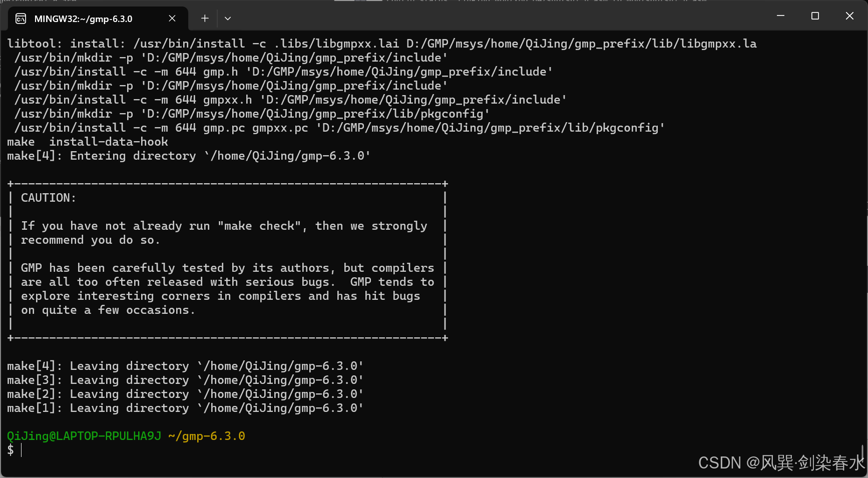Click the 'gmp.pc gmpxx.pc' install line
Screen dimensions: 868x478
[x=340, y=128]
